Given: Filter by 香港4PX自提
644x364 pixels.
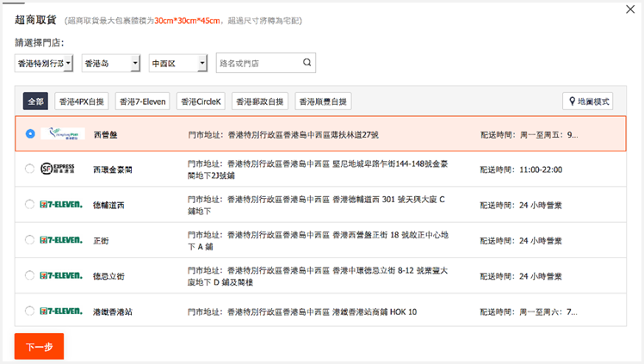Looking at the screenshot, I should (x=81, y=102).
